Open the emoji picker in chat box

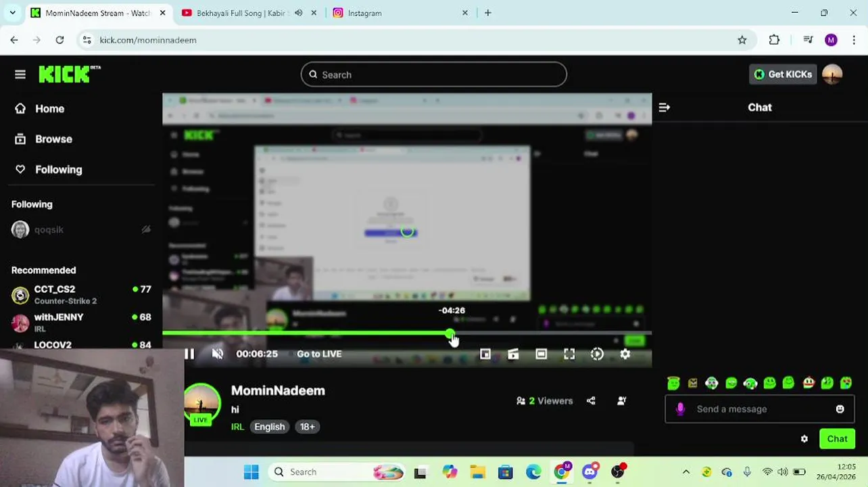(840, 409)
